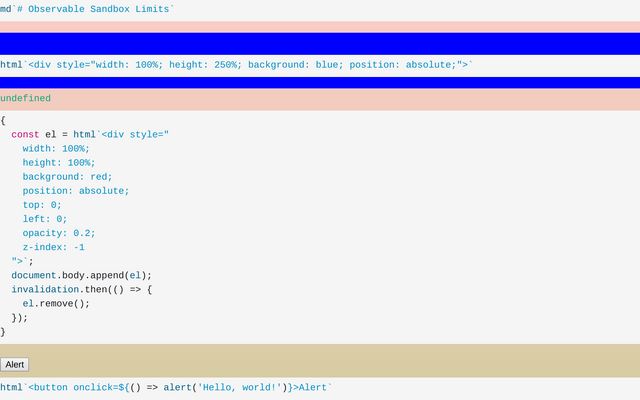This screenshot has width=640, height=400.
Task: Click the 'z-index: -1' style line
Action: point(53,247)
